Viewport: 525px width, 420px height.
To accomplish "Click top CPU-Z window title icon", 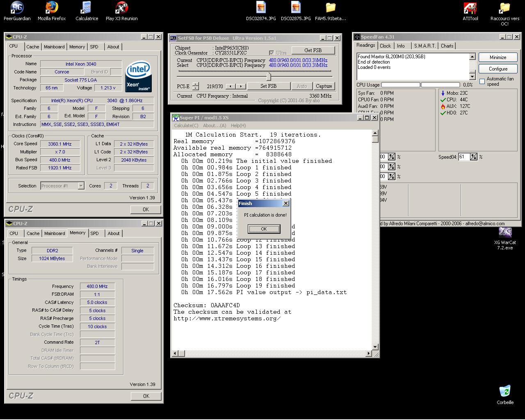I will (9, 37).
